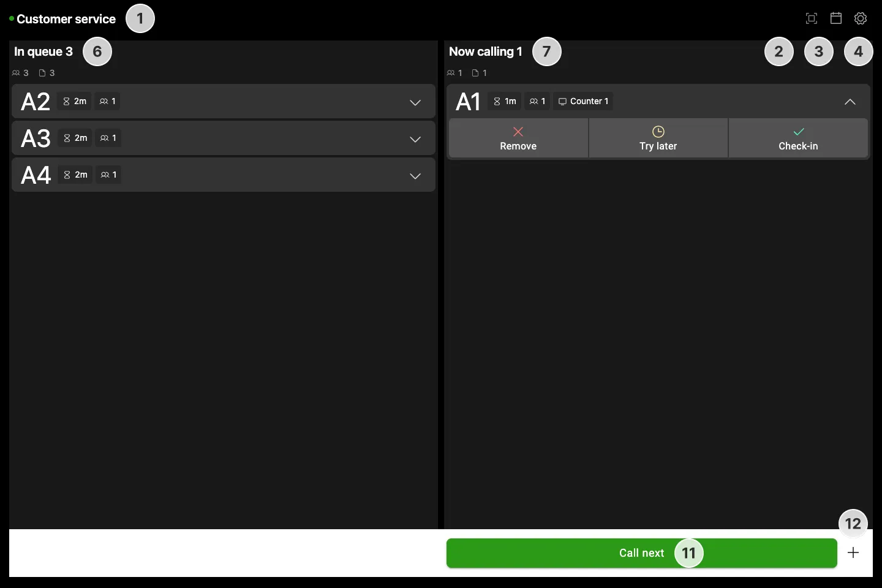The height and width of the screenshot is (588, 882).
Task: Click the people count badge on A2
Action: (108, 101)
